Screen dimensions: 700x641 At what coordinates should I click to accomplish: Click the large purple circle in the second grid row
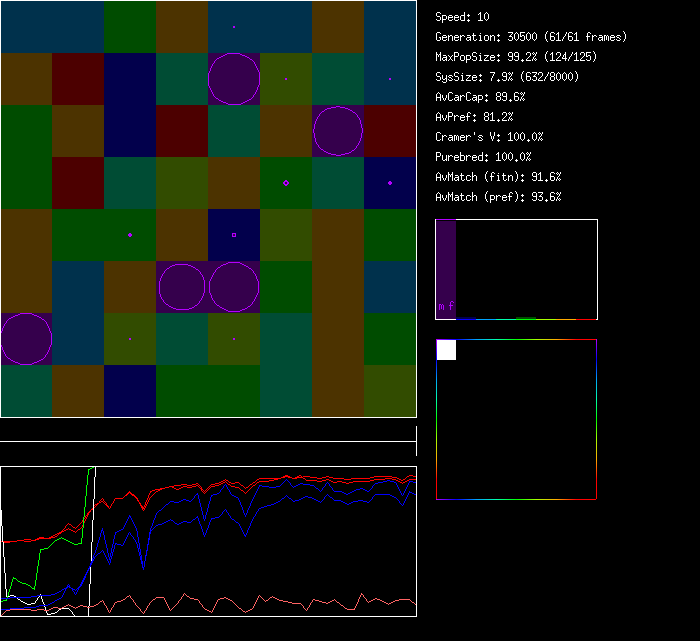tap(234, 78)
